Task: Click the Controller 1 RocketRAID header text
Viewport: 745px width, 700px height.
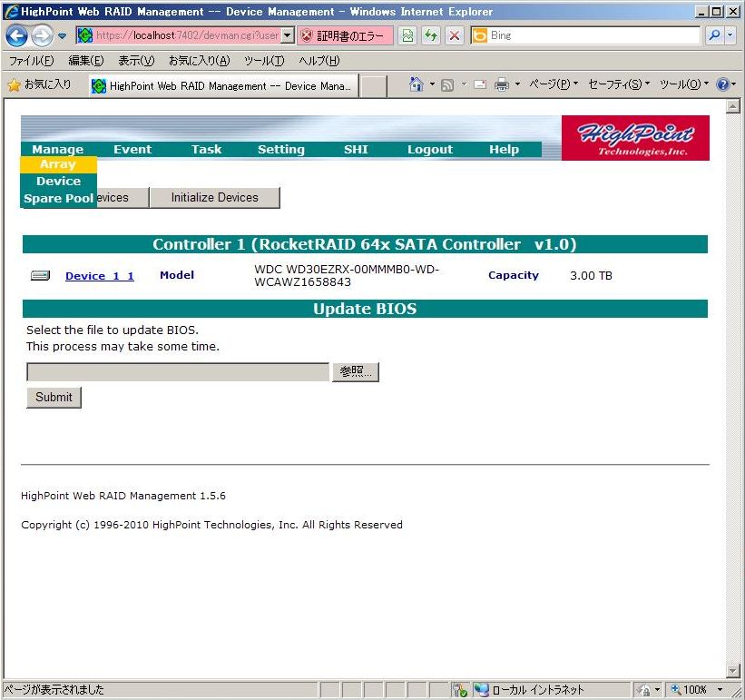Action: (365, 244)
